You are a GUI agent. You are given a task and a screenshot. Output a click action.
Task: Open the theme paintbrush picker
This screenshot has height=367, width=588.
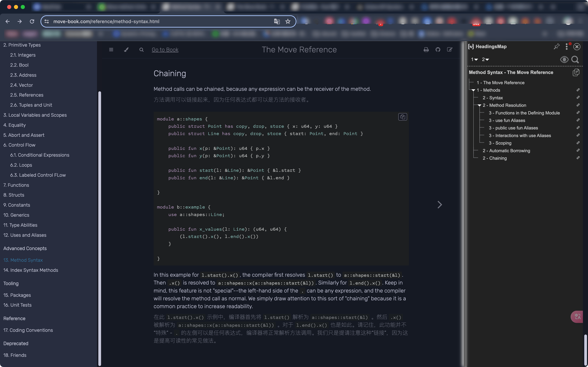click(x=126, y=50)
